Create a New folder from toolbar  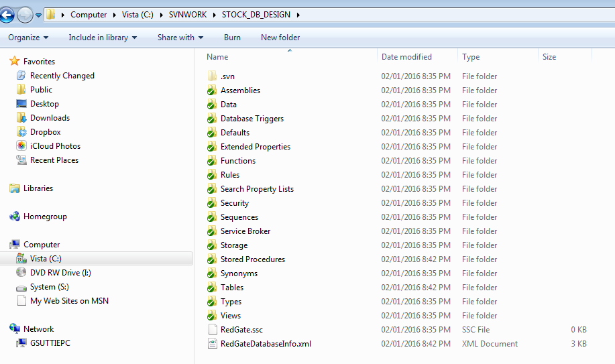point(280,38)
